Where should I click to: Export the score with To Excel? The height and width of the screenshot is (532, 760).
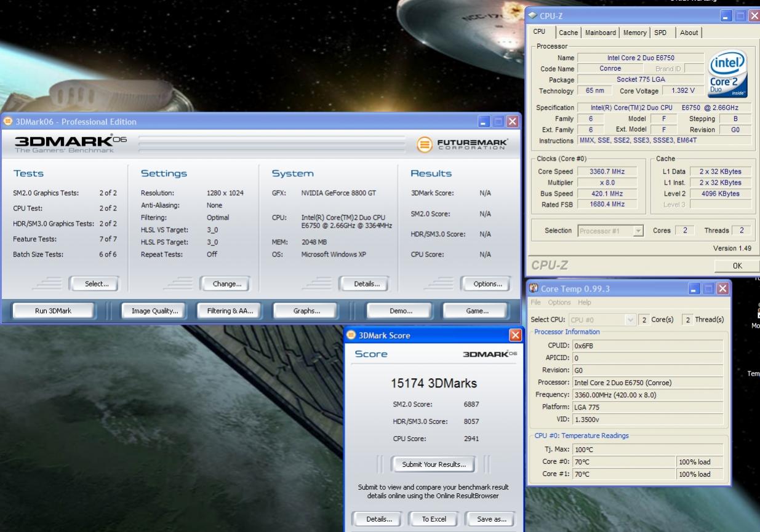pyautogui.click(x=434, y=519)
